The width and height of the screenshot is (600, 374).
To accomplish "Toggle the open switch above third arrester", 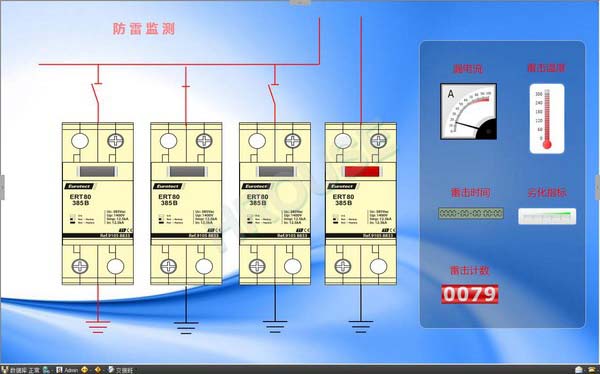I will (273, 94).
